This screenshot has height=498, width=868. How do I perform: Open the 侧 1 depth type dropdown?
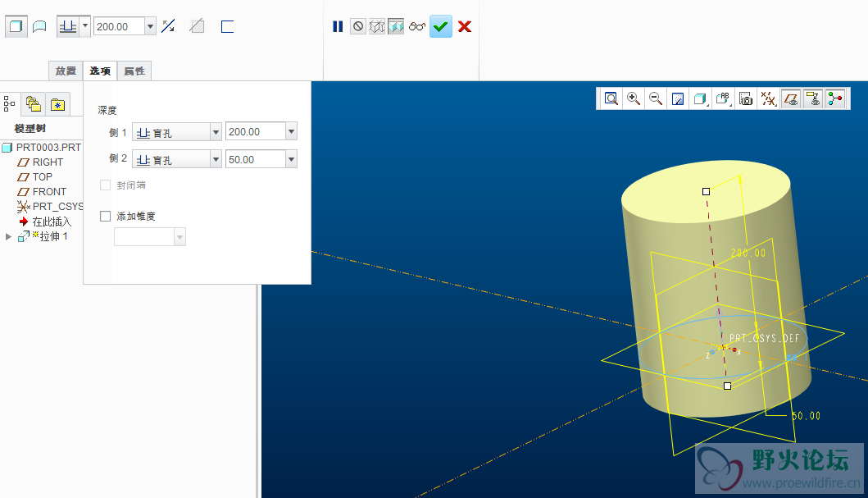click(176, 132)
